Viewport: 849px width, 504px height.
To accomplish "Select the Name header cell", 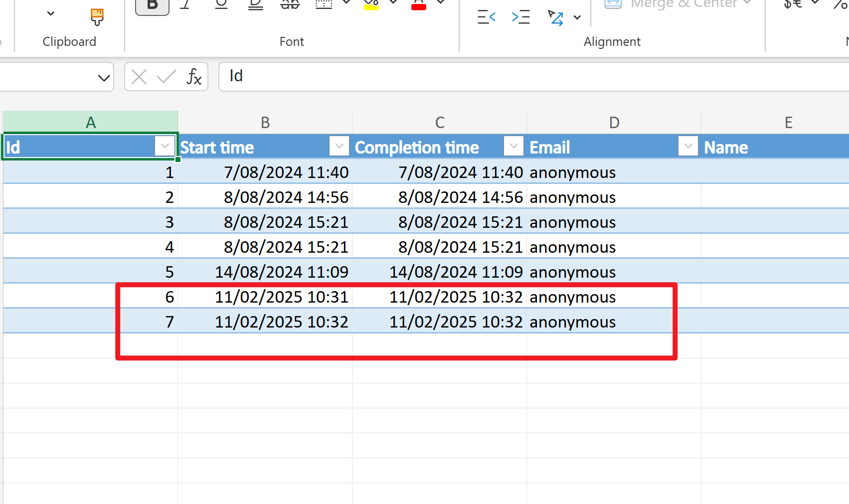I will click(x=775, y=147).
